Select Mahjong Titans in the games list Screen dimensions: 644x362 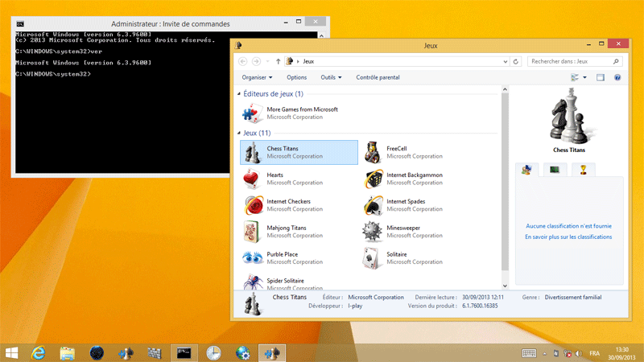[253, 232]
